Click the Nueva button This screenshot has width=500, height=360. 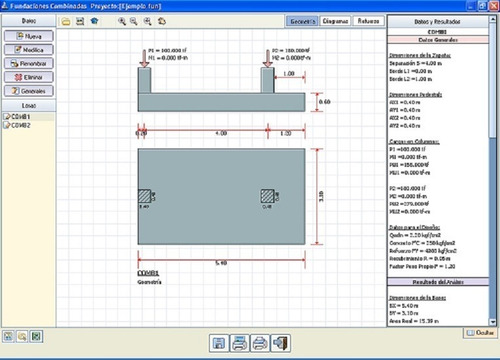(x=29, y=36)
